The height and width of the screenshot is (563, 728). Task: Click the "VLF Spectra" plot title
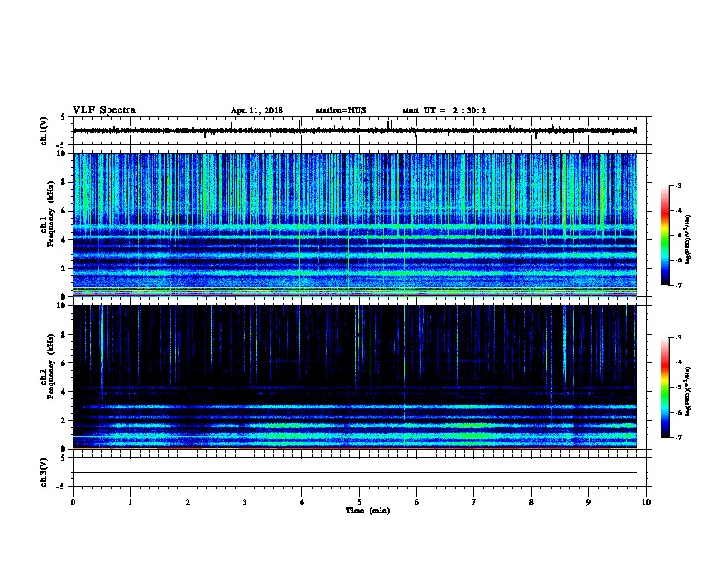pyautogui.click(x=104, y=110)
